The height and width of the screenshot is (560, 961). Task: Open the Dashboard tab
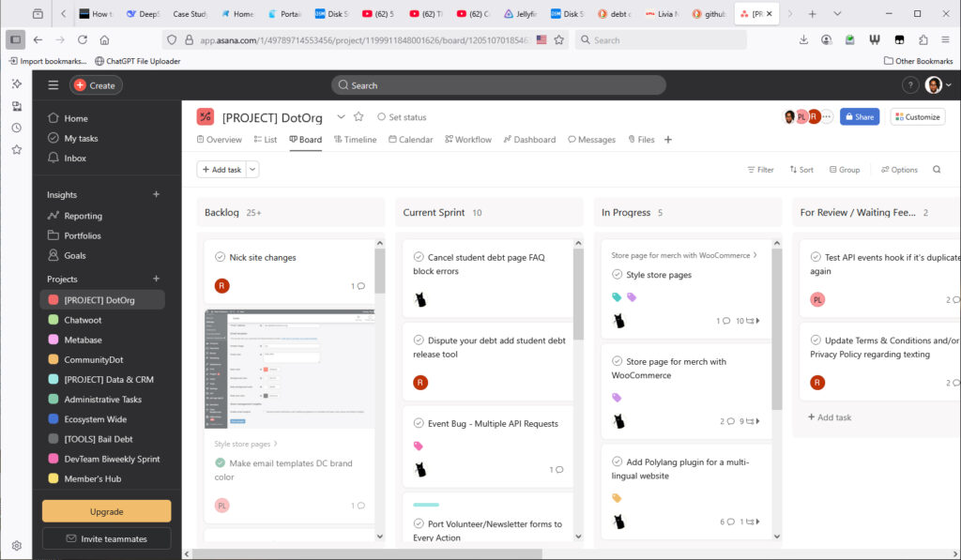click(529, 140)
